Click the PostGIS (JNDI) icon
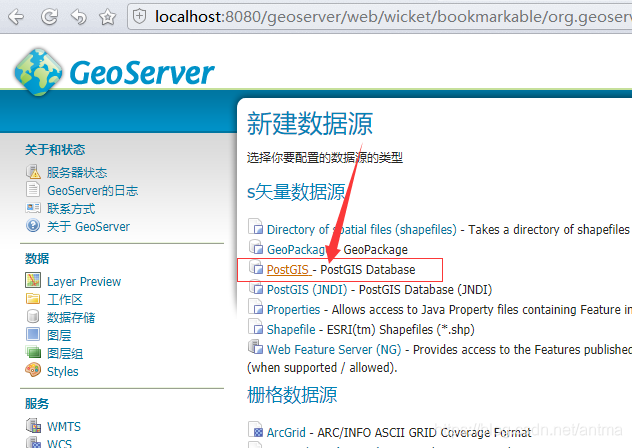 tap(256, 287)
